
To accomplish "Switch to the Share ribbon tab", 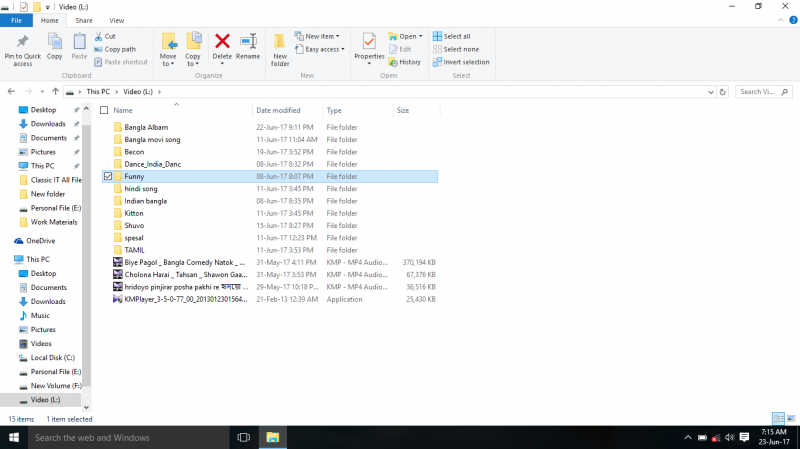I will pyautogui.click(x=84, y=20).
